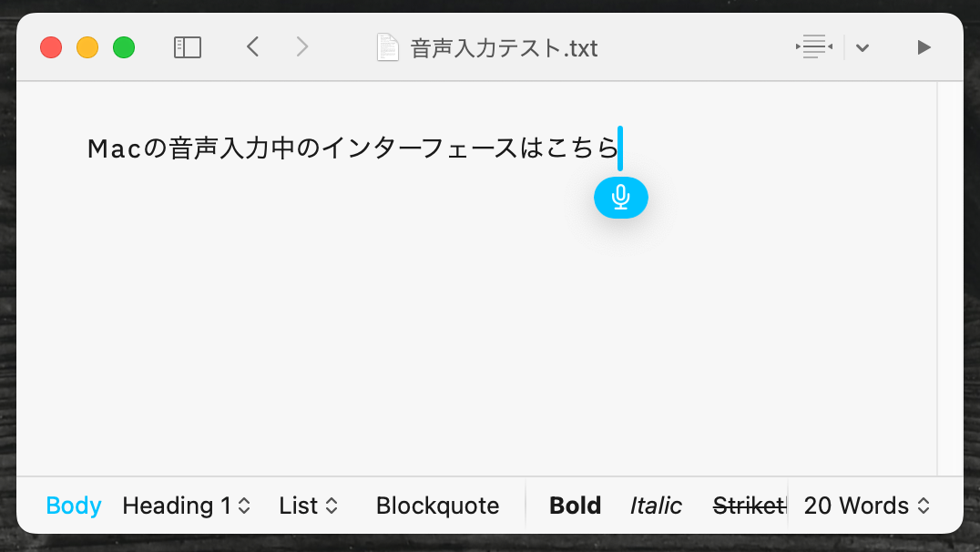
Task: Expand the dropdown chevron next to focus icon
Action: 863,48
